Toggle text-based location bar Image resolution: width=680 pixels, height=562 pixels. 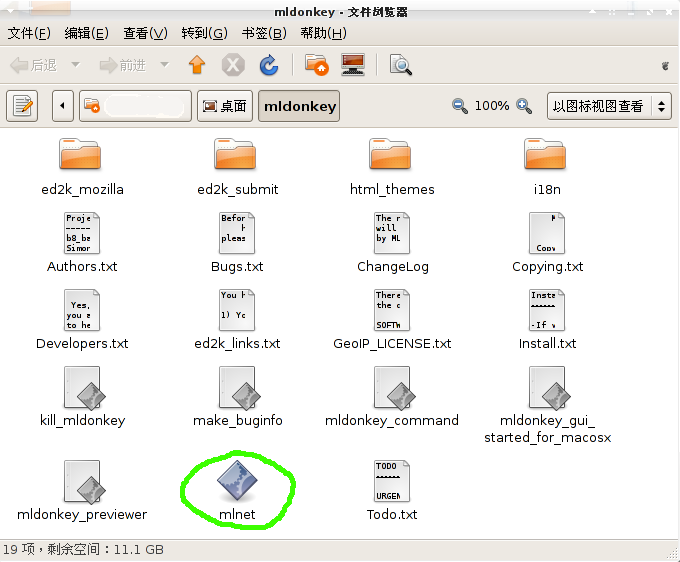click(x=22, y=106)
